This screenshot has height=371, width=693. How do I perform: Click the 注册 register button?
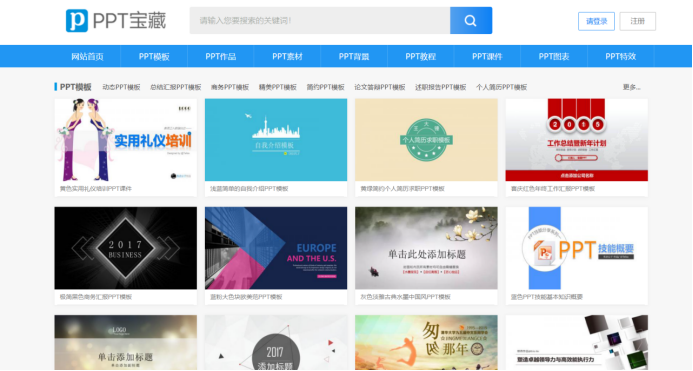coord(637,21)
